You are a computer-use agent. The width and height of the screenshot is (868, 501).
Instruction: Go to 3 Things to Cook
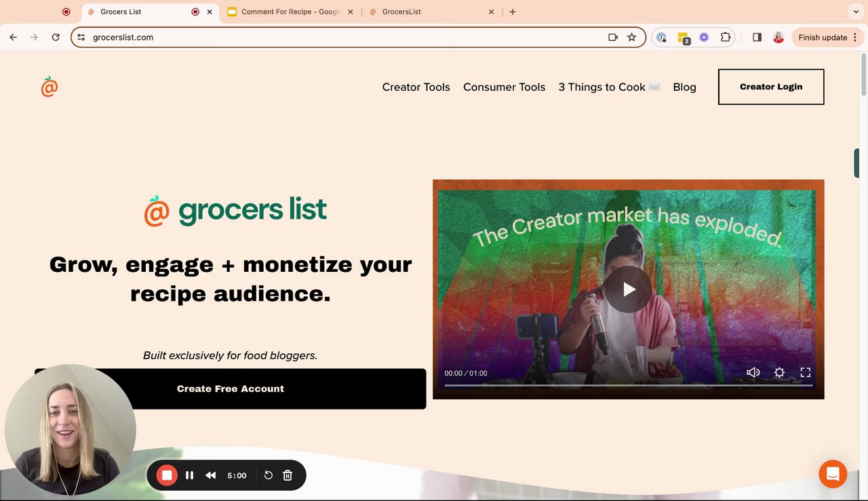609,87
